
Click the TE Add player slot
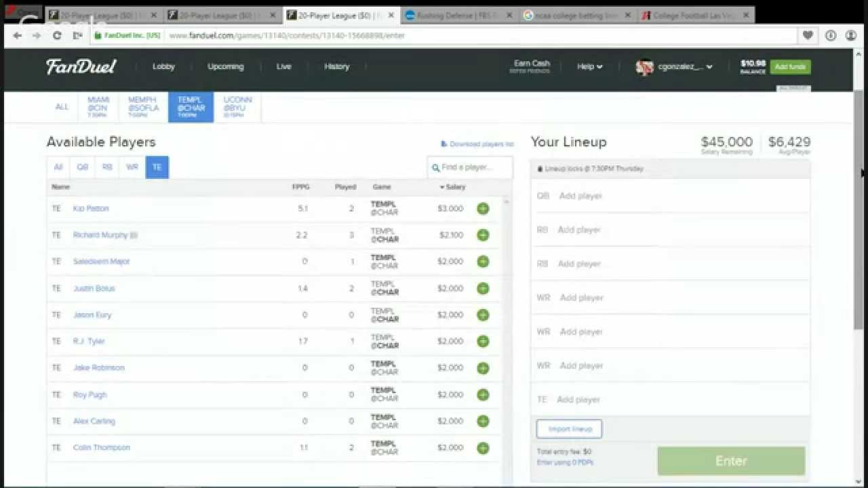pos(670,400)
